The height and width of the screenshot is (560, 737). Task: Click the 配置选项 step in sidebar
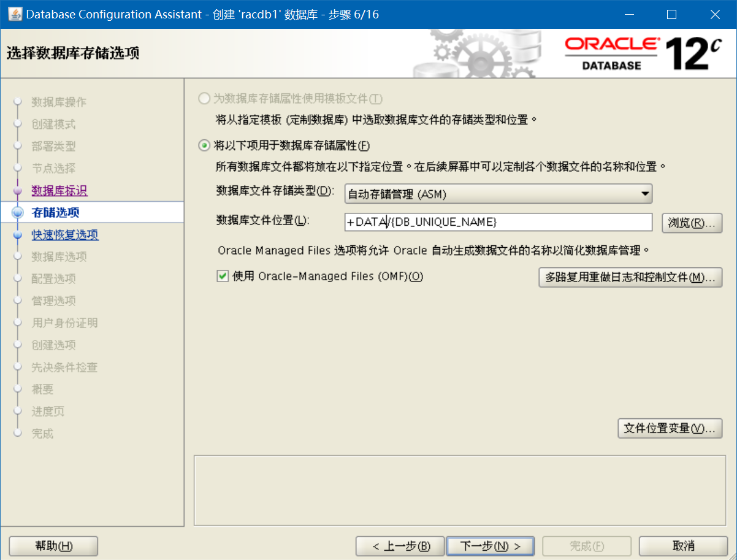(x=53, y=278)
